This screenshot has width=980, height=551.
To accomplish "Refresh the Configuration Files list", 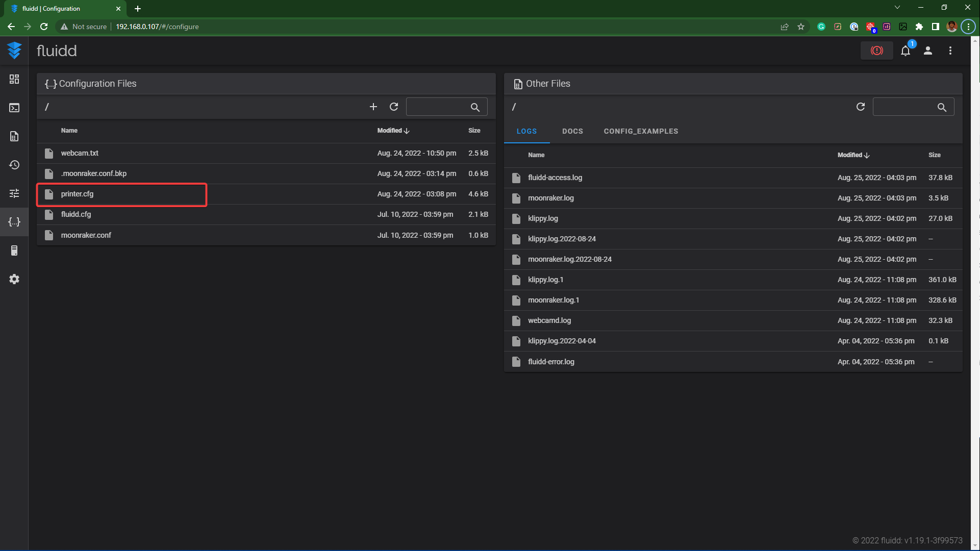I will (394, 107).
